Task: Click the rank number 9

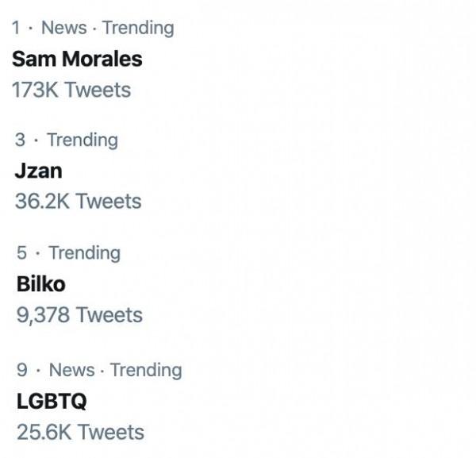Action: 22,370
